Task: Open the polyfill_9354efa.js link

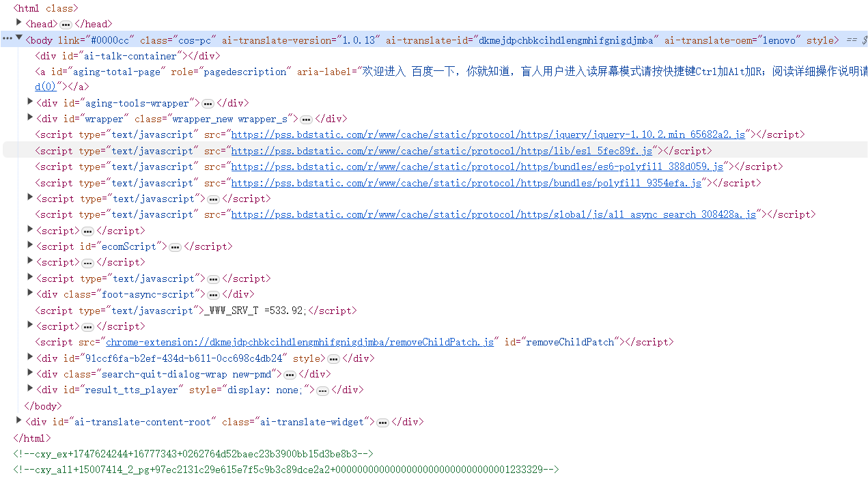Action: coord(466,183)
